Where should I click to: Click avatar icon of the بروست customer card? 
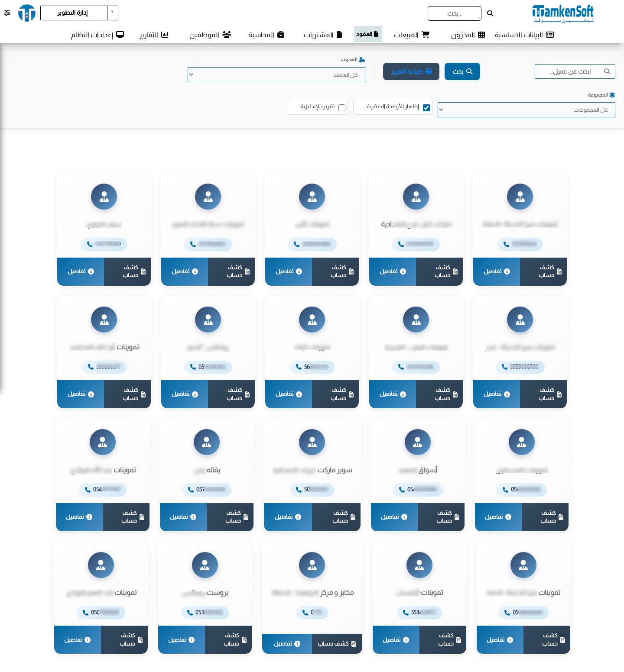click(205, 565)
